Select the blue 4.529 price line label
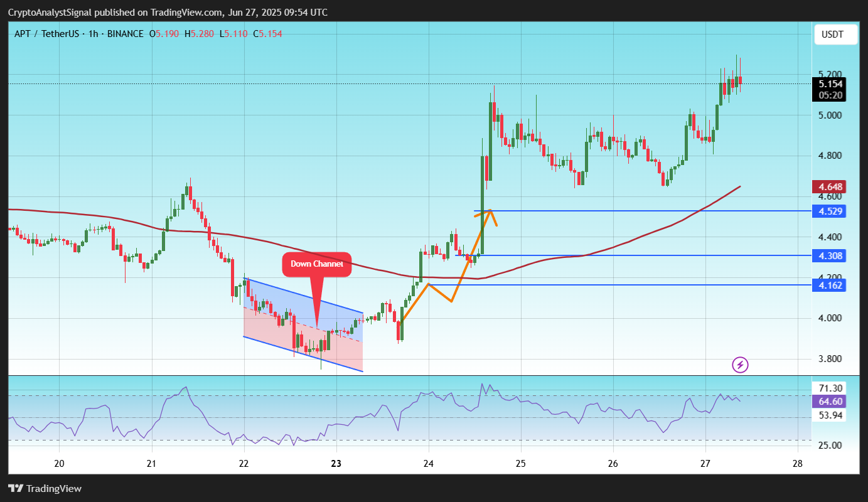The height and width of the screenshot is (502, 868). 830,211
